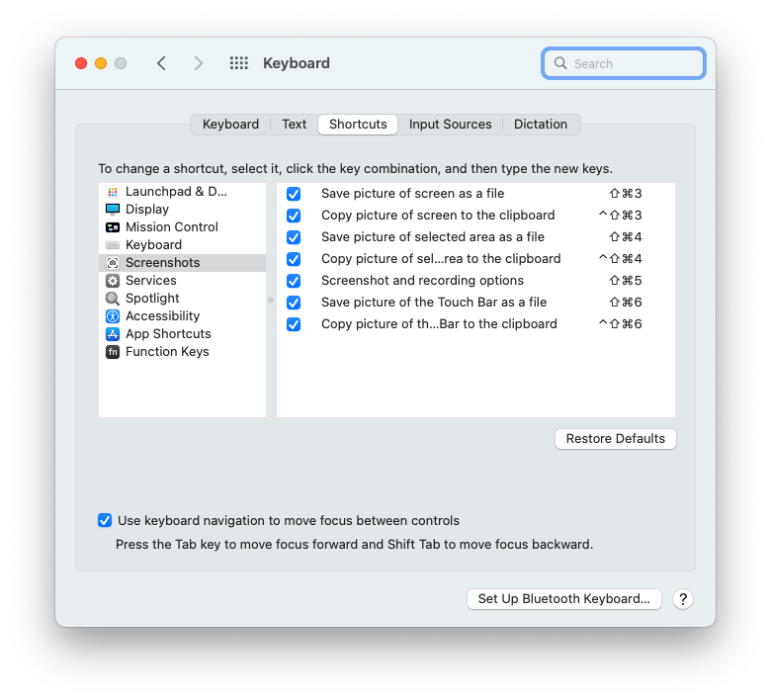Click the ⇧⌘6 key combination

(x=626, y=303)
